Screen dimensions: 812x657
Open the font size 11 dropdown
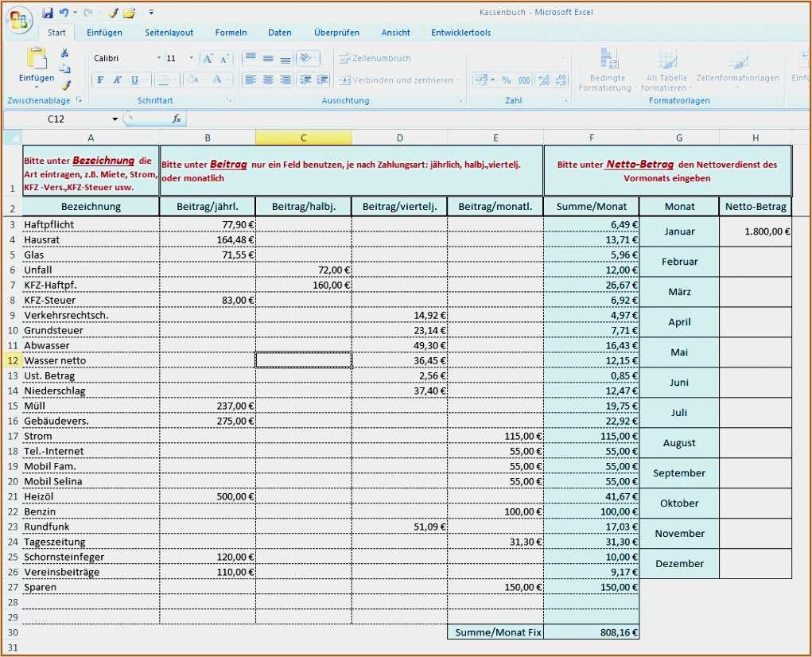point(191,59)
